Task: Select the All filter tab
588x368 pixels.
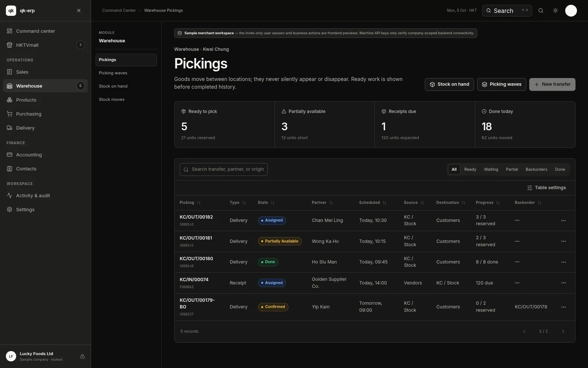Action: pos(454,170)
